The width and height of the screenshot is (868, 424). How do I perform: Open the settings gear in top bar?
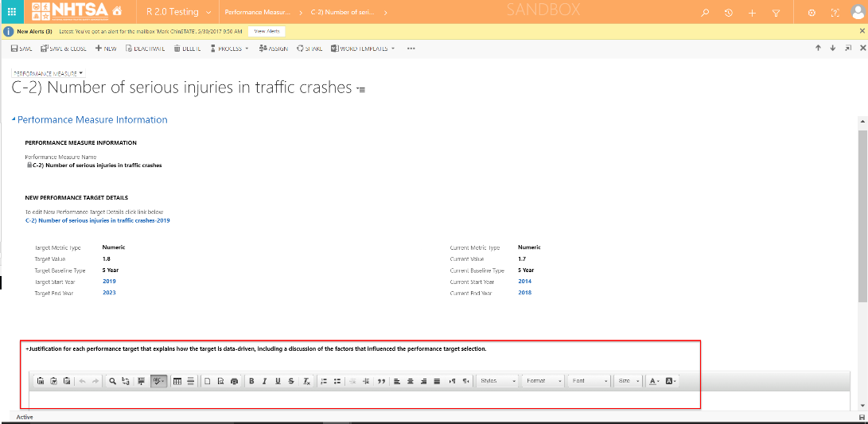point(812,13)
